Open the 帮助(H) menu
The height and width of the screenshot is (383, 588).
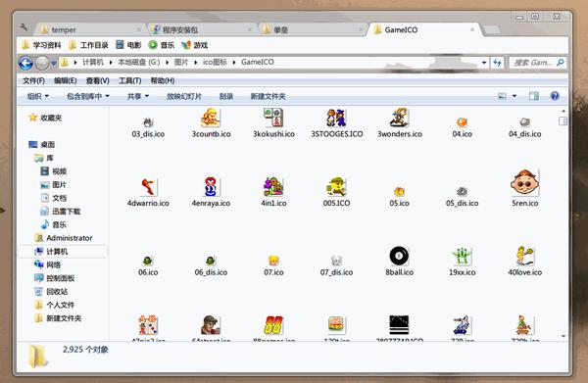(x=163, y=80)
